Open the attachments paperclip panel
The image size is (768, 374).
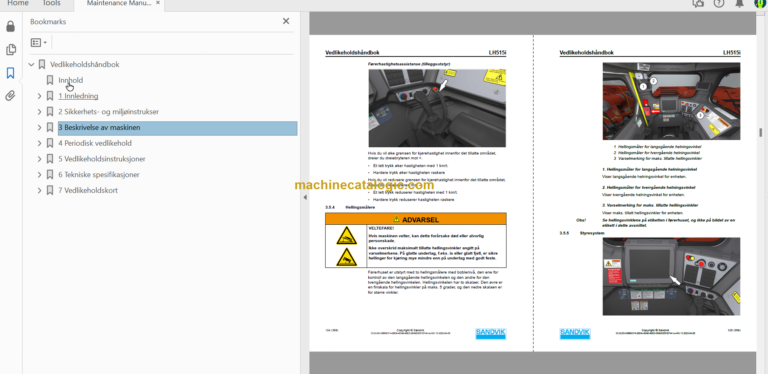(10, 95)
